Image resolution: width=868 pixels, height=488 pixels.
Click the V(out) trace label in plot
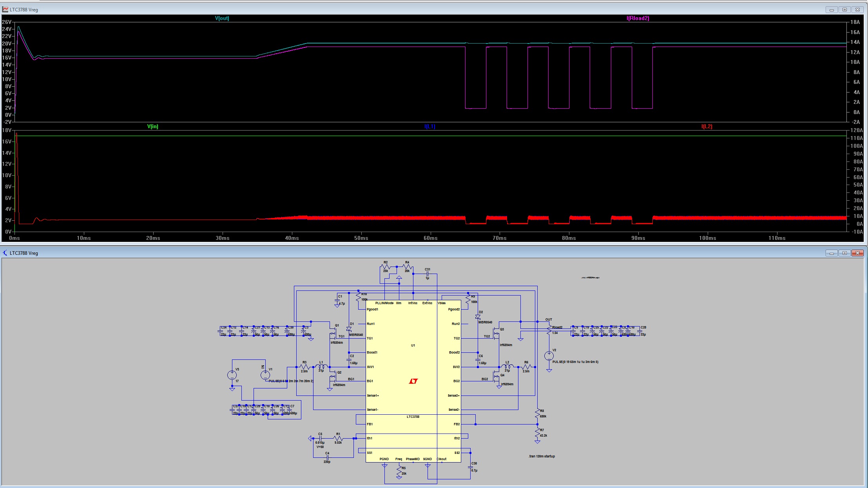(x=222, y=18)
